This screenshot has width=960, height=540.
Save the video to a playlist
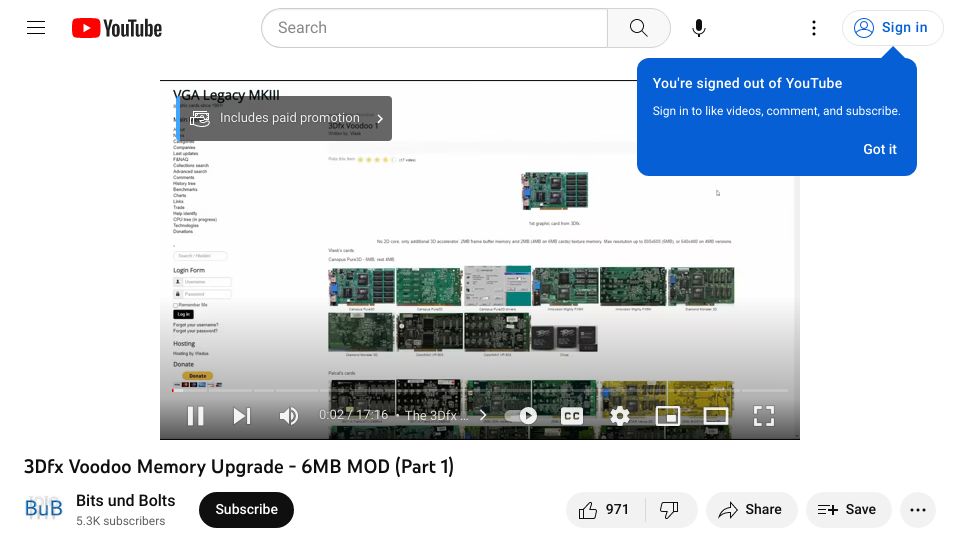[848, 509]
